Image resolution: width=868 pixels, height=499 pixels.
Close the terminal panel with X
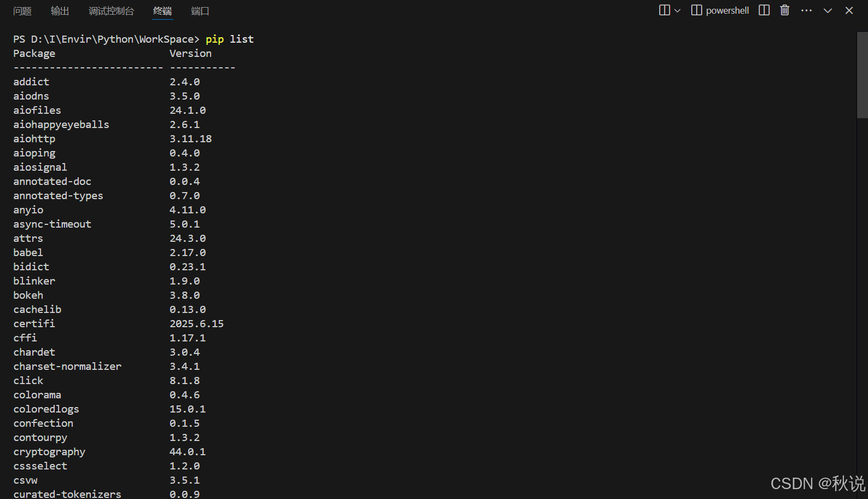(x=849, y=10)
